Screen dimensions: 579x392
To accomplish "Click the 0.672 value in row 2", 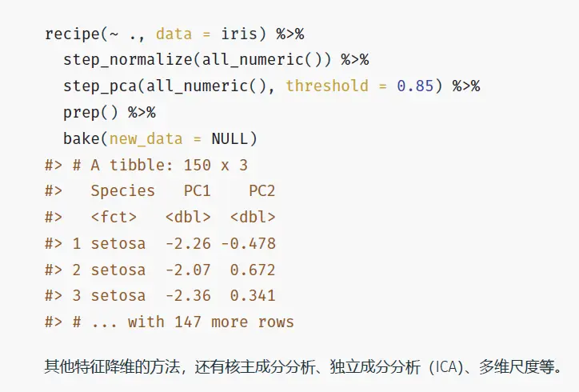I will pos(253,270).
